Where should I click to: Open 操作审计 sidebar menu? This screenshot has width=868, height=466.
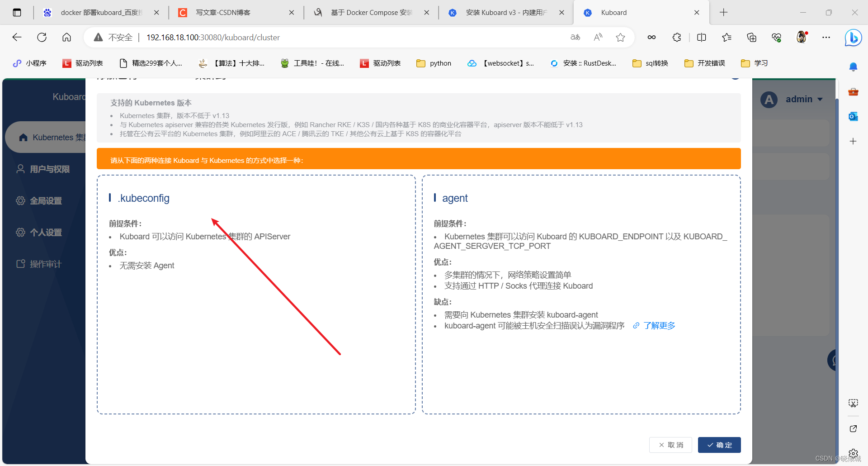point(39,264)
